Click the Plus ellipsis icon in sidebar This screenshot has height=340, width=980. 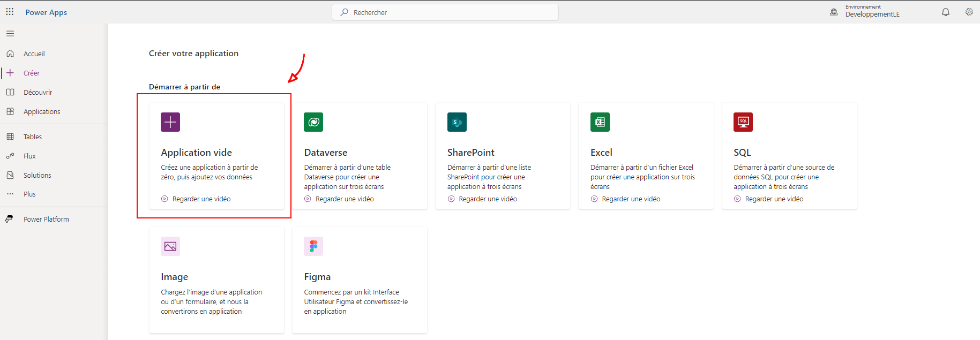(x=10, y=194)
